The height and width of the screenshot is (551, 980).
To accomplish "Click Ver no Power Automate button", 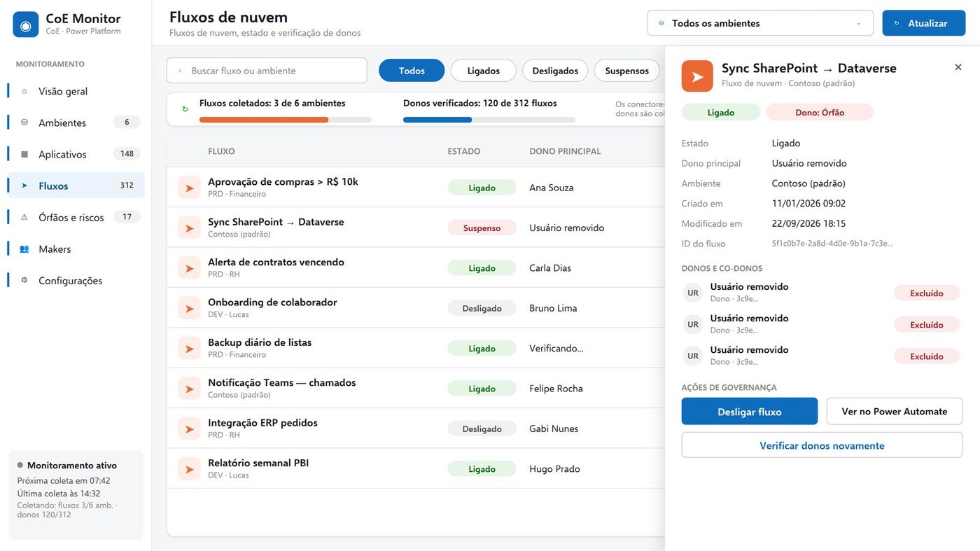I will (x=895, y=411).
